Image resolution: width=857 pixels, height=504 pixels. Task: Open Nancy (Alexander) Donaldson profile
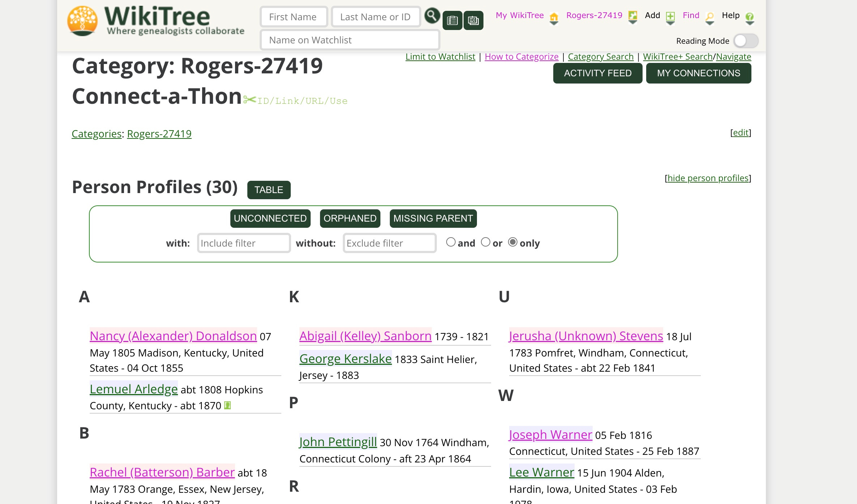click(x=173, y=336)
